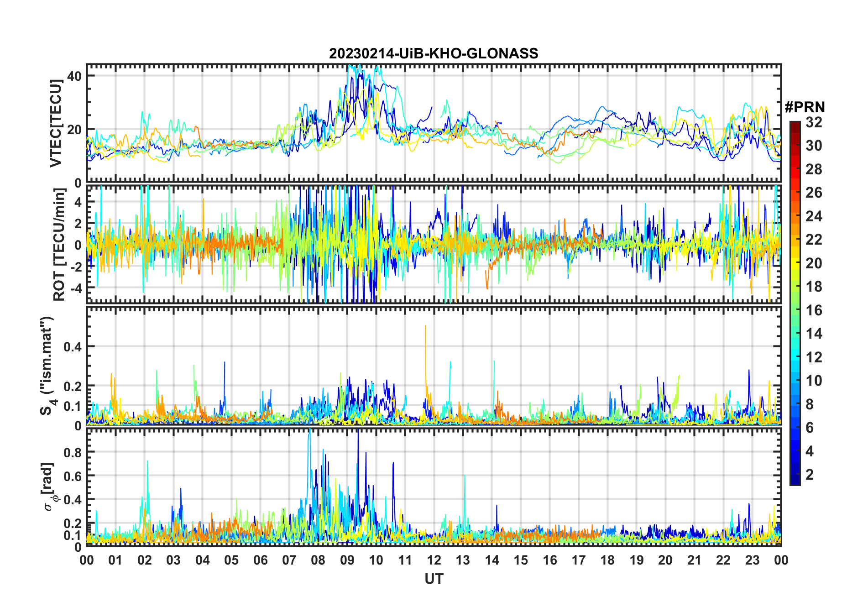This screenshot has height=607, width=868.
Task: Select the 16 label on the PRN colorbar
Action: click(814, 310)
